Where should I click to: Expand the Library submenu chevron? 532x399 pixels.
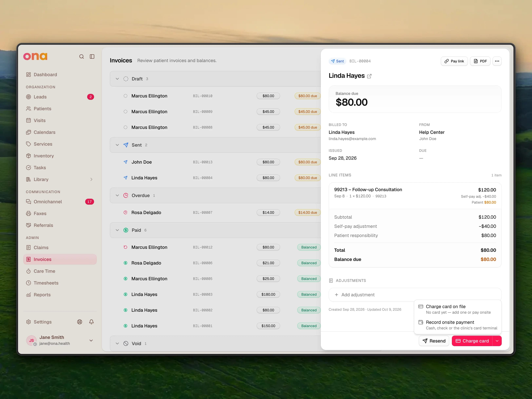pos(91,179)
